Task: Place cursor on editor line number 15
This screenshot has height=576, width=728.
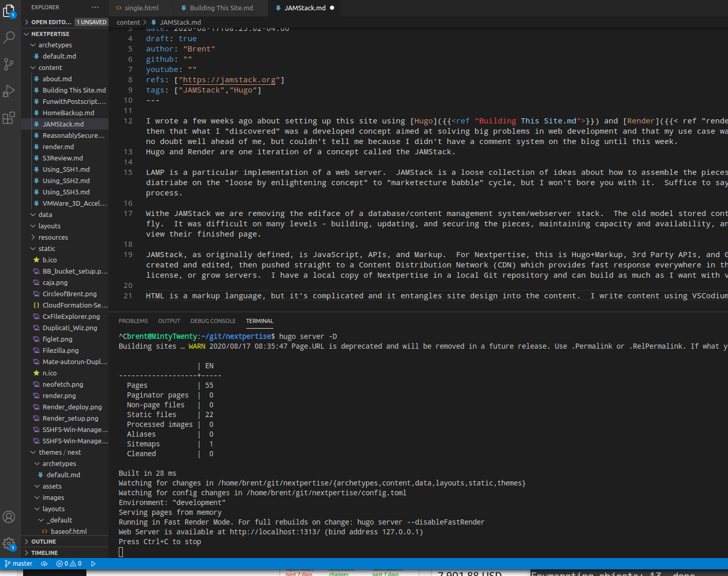Action: tap(128, 172)
